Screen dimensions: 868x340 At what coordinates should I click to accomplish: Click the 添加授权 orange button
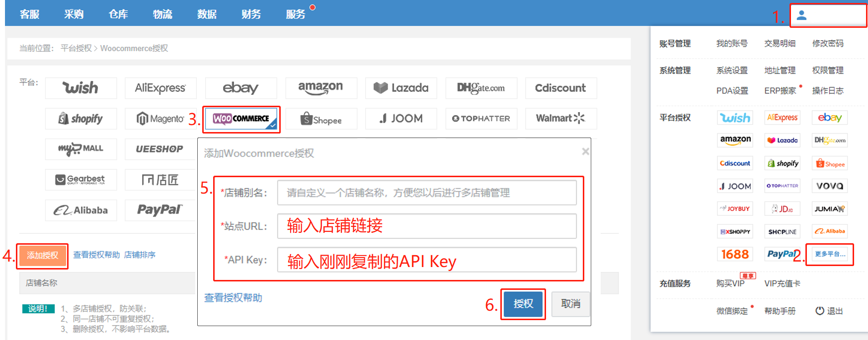click(x=43, y=255)
